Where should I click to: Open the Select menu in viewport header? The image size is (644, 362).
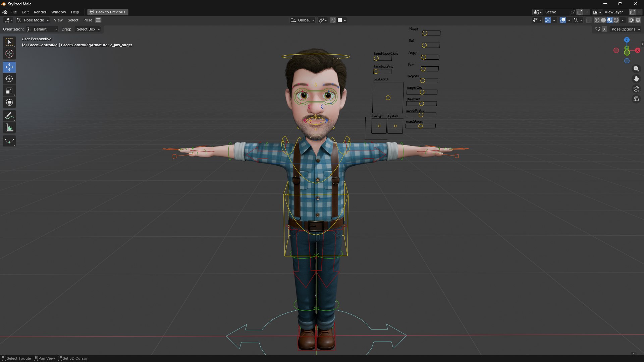coord(73,20)
